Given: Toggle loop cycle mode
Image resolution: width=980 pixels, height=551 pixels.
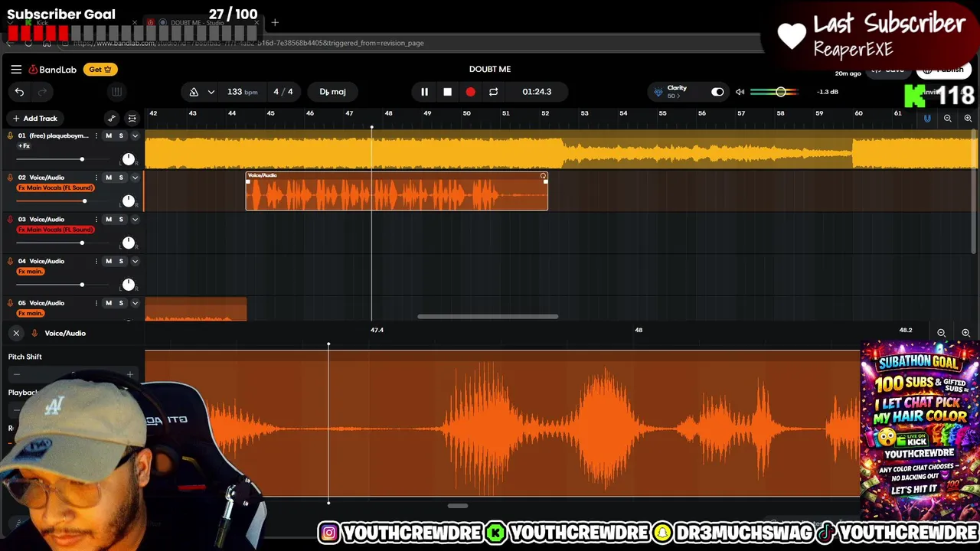Looking at the screenshot, I should (493, 92).
